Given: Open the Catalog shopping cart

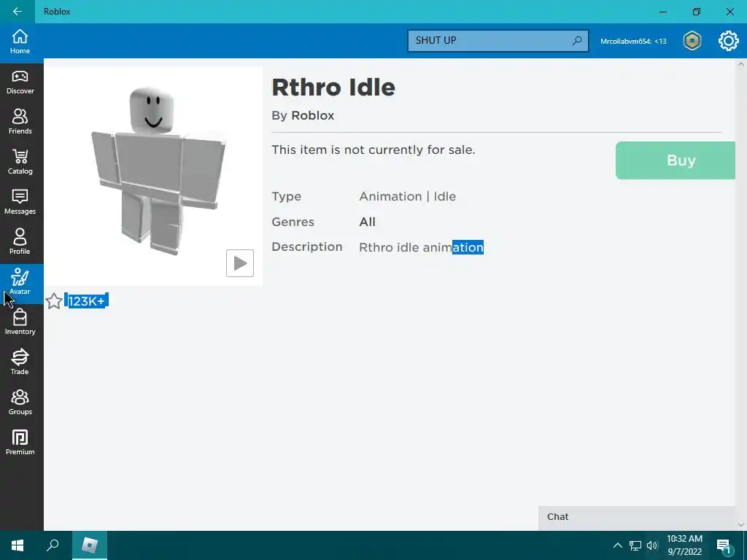Looking at the screenshot, I should (x=20, y=163).
